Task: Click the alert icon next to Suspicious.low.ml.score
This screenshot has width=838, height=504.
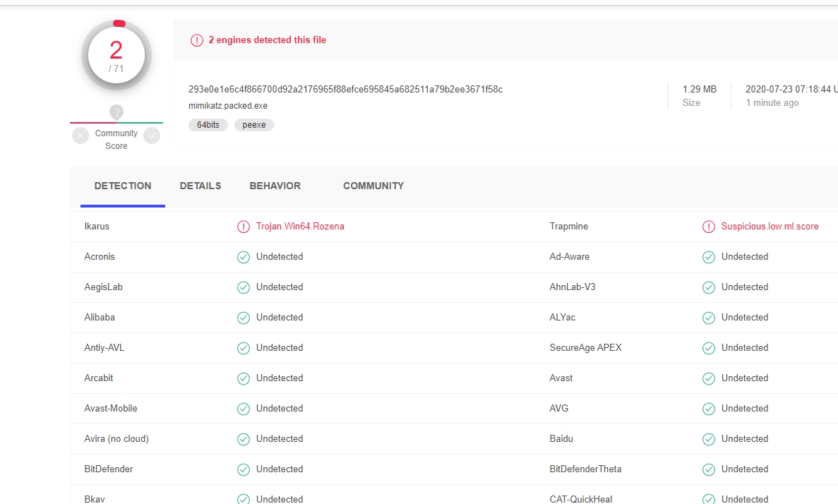Action: tap(709, 227)
